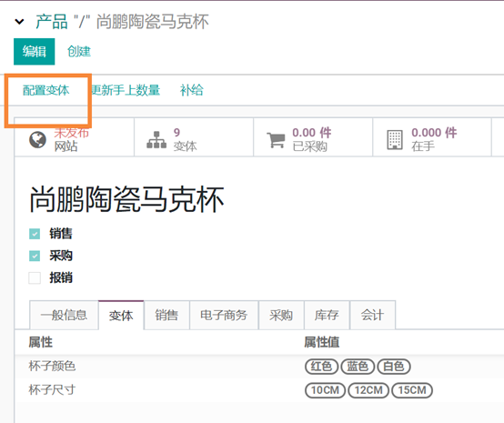Enable the 报销 checkbox
504x423 pixels.
[35, 277]
